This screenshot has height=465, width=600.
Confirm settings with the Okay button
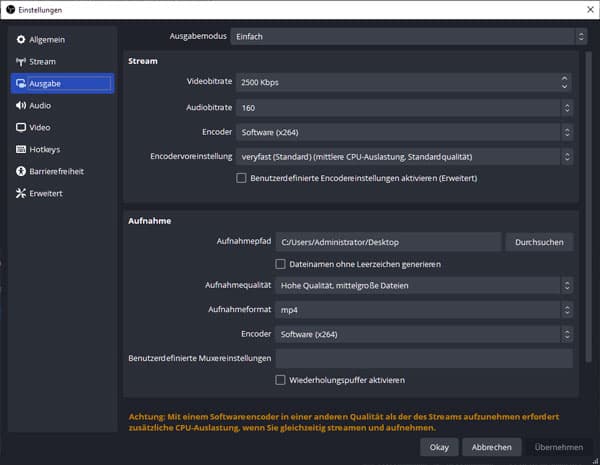click(x=440, y=448)
